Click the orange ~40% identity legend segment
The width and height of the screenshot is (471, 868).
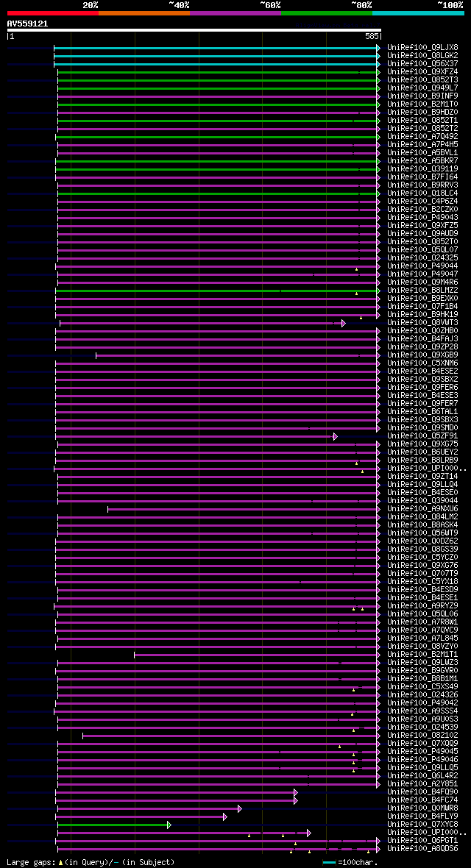[144, 13]
